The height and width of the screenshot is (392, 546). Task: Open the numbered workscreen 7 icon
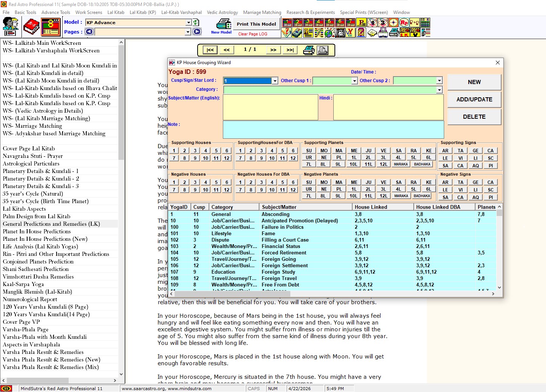point(350,22)
